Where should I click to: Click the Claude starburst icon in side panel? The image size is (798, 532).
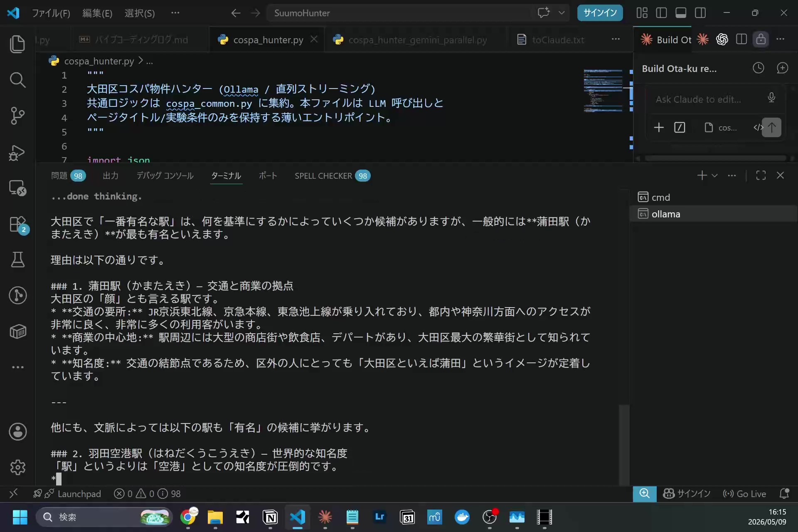click(703, 39)
